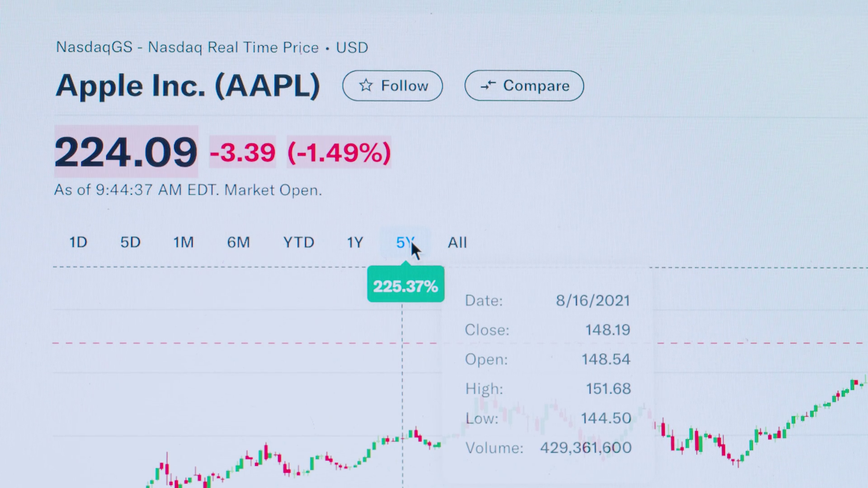Select the 1Y time range
868x488 pixels.
tap(355, 243)
